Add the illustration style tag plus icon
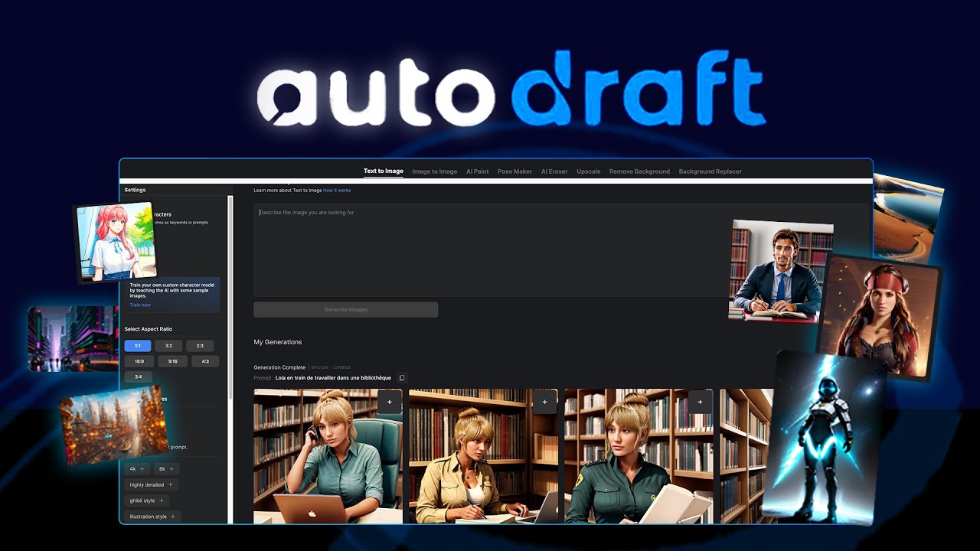This screenshot has width=980, height=551. (173, 517)
